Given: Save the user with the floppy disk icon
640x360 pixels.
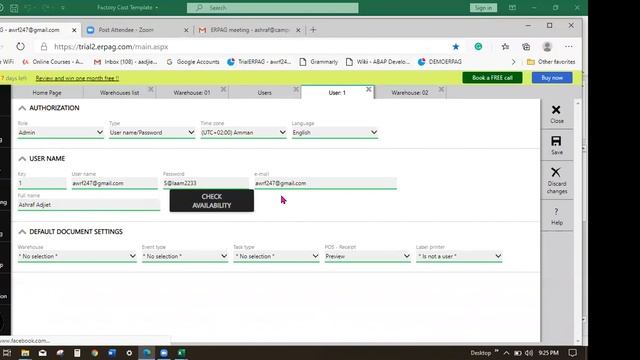Looking at the screenshot, I should tap(556, 141).
